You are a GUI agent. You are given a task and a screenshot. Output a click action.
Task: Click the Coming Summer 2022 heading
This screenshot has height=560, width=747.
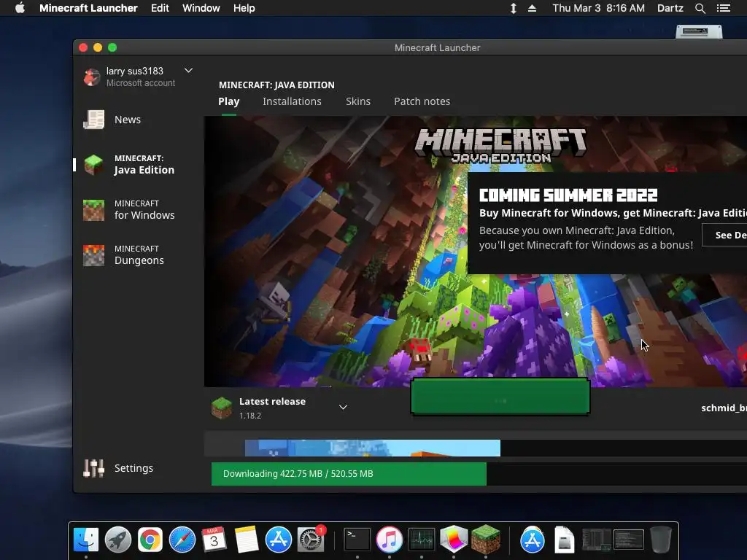568,195
